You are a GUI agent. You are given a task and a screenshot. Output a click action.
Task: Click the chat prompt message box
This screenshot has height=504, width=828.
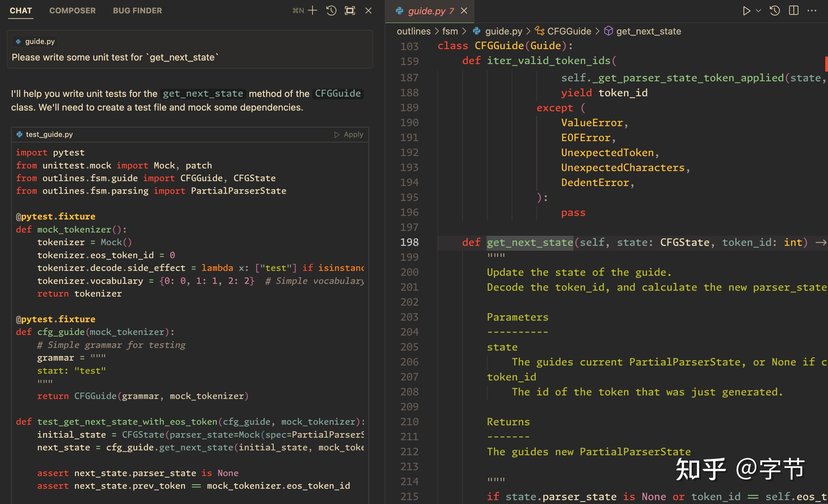tap(190, 57)
